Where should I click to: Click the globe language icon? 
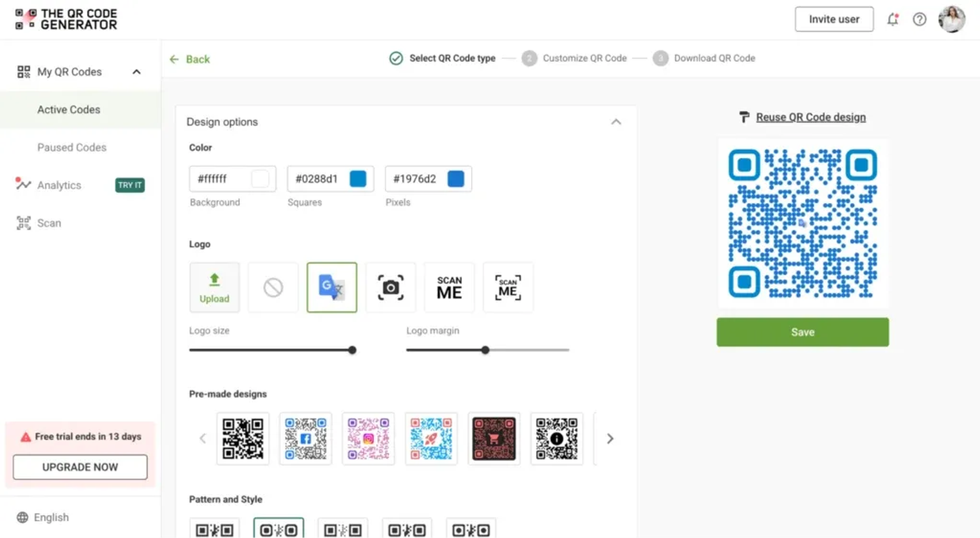(x=22, y=518)
